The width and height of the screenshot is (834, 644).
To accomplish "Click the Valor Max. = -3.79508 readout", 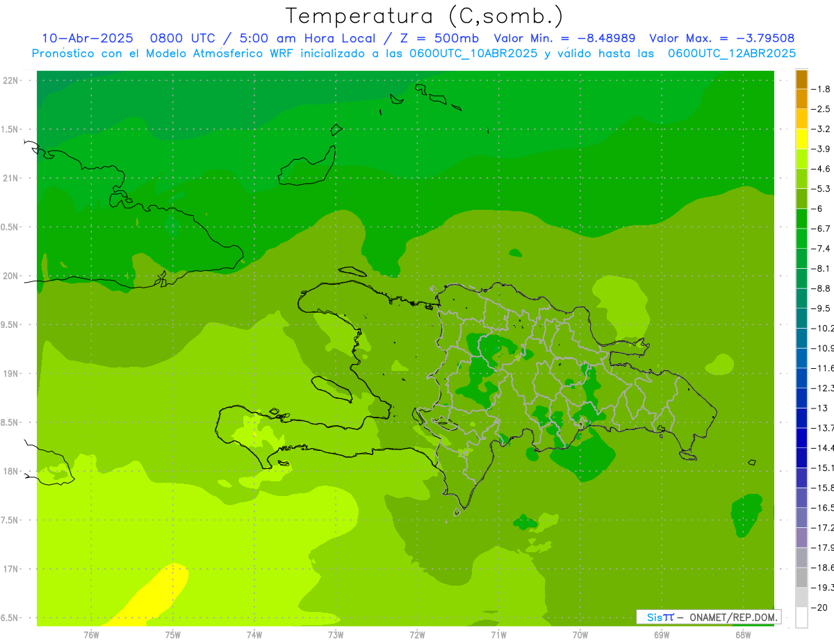I will pyautogui.click(x=721, y=38).
